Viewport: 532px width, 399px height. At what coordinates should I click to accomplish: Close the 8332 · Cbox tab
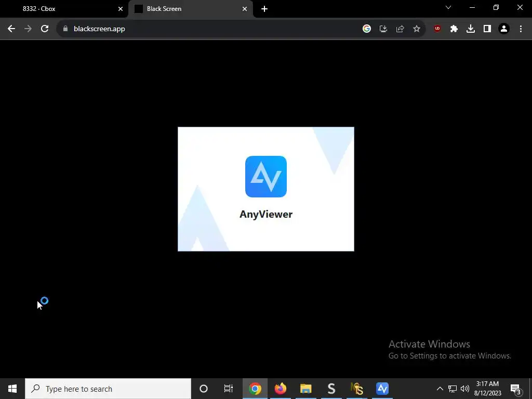coord(121,9)
